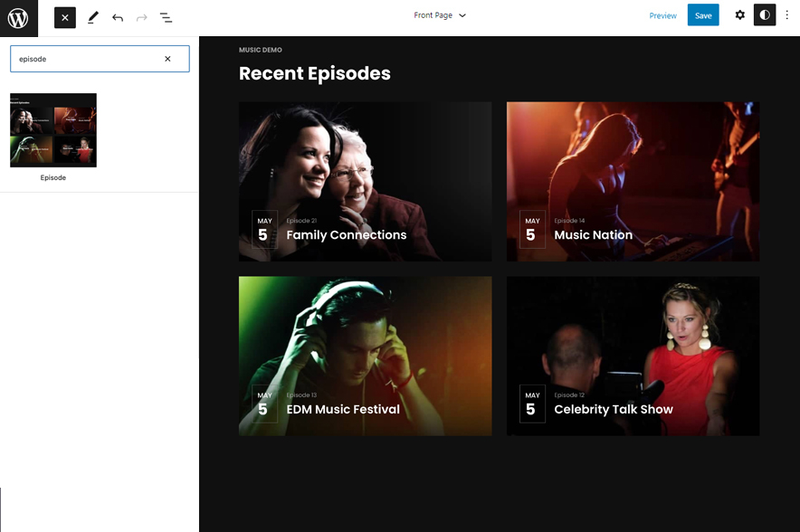Select the Recent Episodes heading
800x532 pixels.
coord(315,74)
